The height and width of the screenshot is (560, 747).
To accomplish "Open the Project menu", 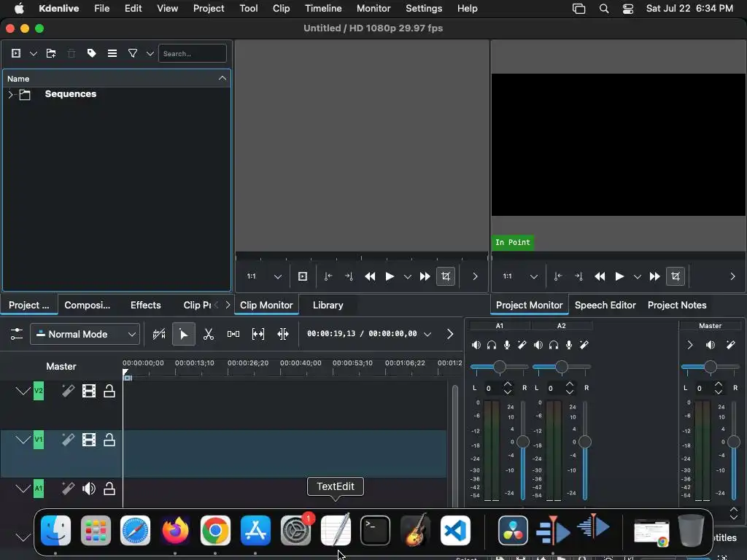I will (208, 9).
